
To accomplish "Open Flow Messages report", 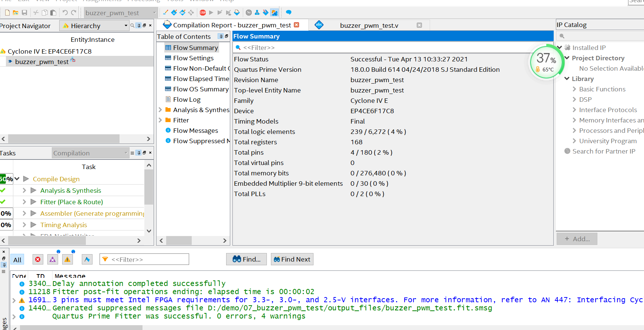I will (195, 131).
